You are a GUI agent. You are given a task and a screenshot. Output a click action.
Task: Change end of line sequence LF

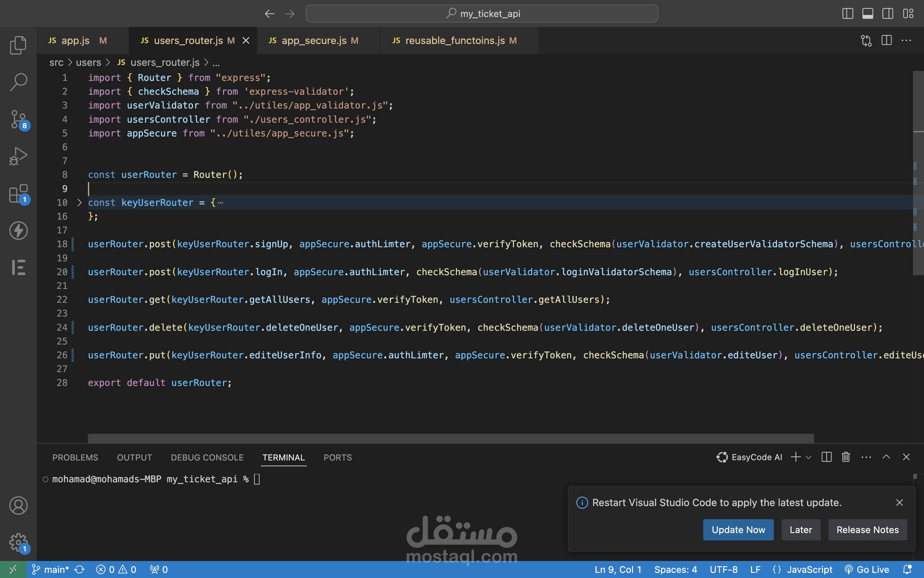point(755,570)
